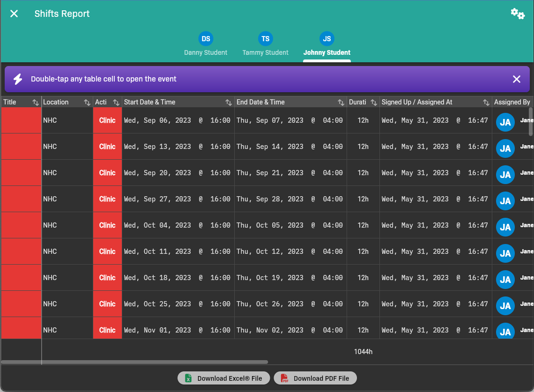This screenshot has width=534, height=392.
Task: Download the PDF file
Action: tap(315, 378)
